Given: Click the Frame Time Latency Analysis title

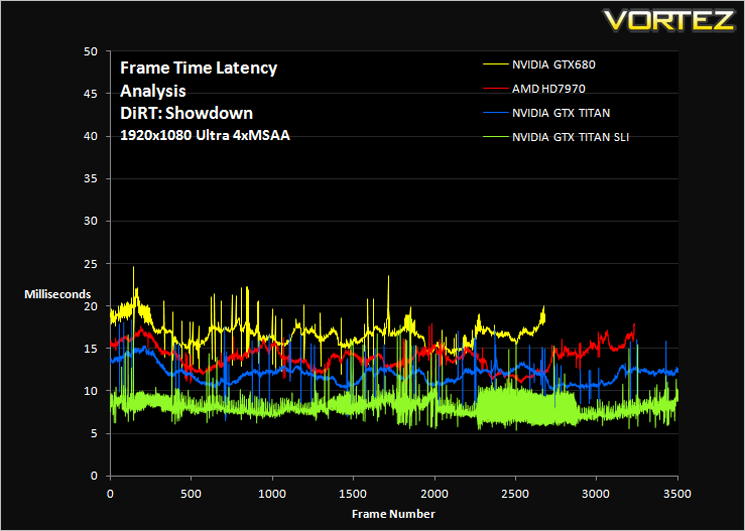Looking at the screenshot, I should (x=198, y=79).
